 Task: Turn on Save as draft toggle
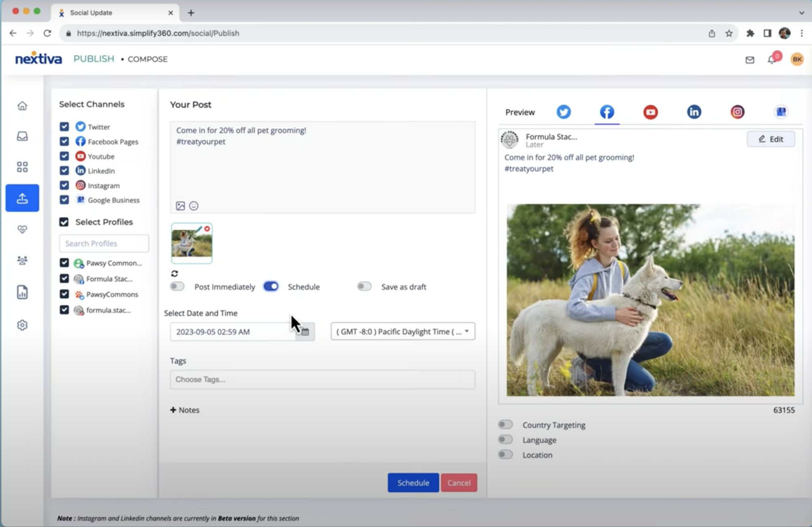click(364, 286)
